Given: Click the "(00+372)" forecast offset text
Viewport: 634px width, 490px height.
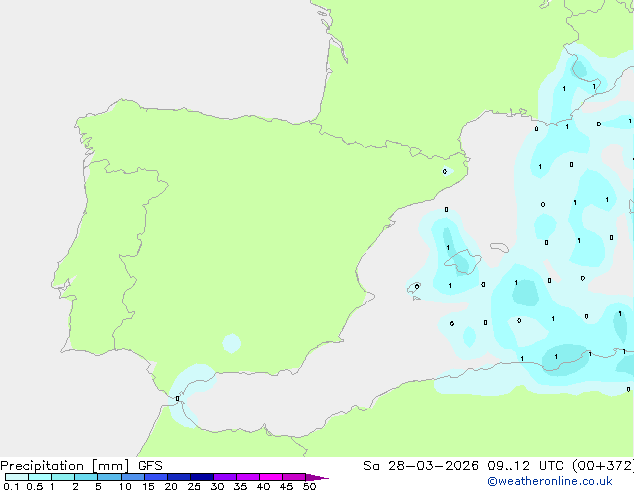Looking at the screenshot, I should click(x=603, y=466).
